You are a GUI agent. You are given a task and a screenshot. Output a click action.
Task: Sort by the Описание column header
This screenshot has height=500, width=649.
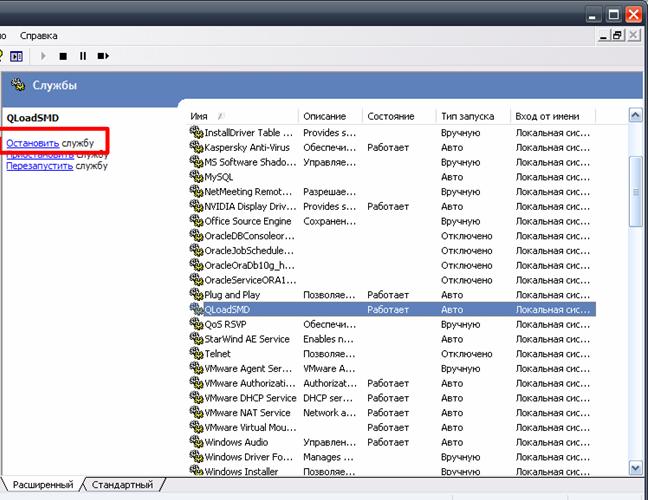[x=330, y=116]
